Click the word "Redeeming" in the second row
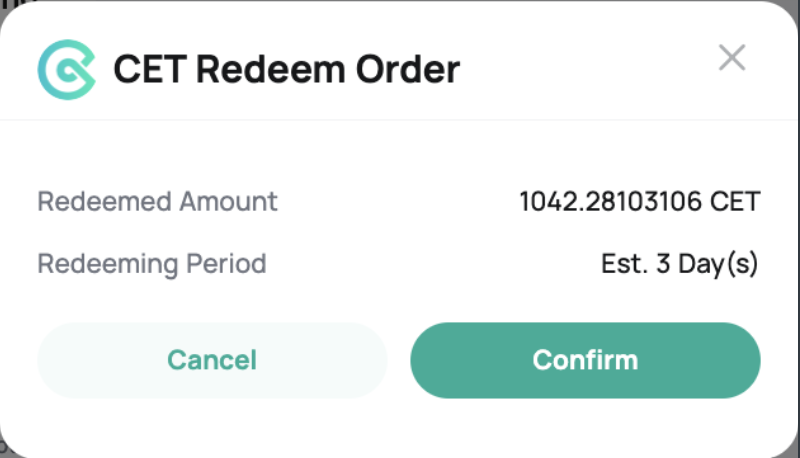 pyautogui.click(x=108, y=265)
